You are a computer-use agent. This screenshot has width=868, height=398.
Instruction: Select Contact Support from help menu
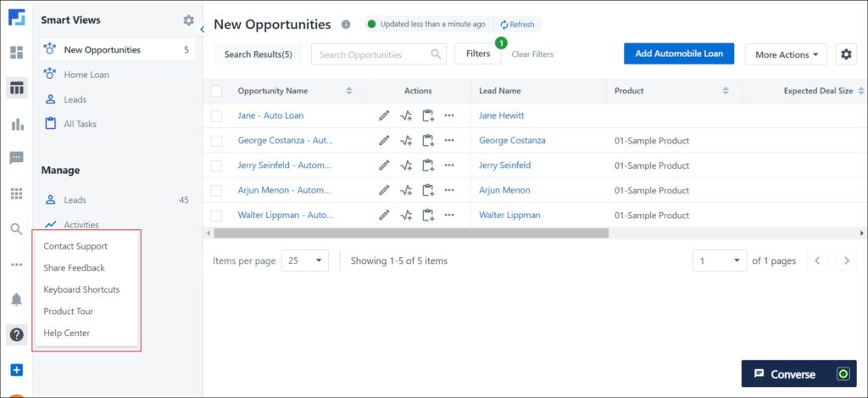coord(75,246)
